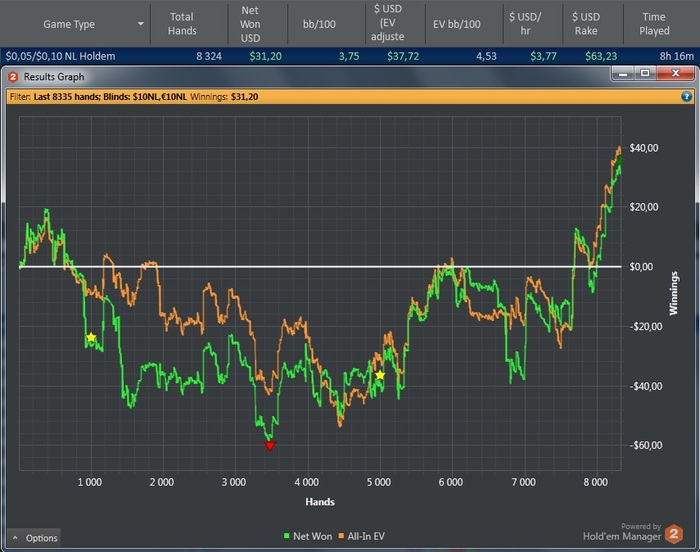The image size is (700, 552).
Task: Minimize the Results Graph window
Action: click(623, 73)
